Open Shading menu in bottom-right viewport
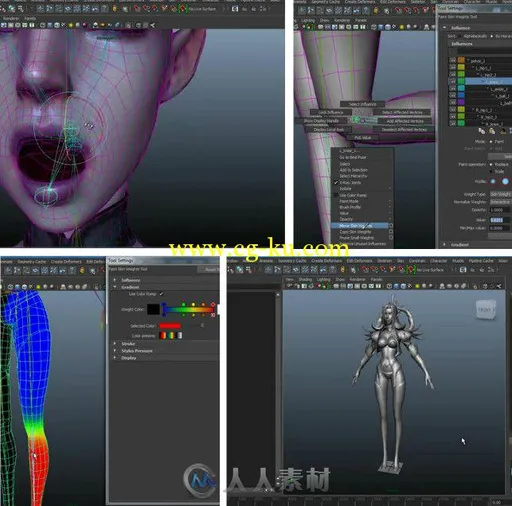Viewport: 512px width, 506px height. coord(305,279)
